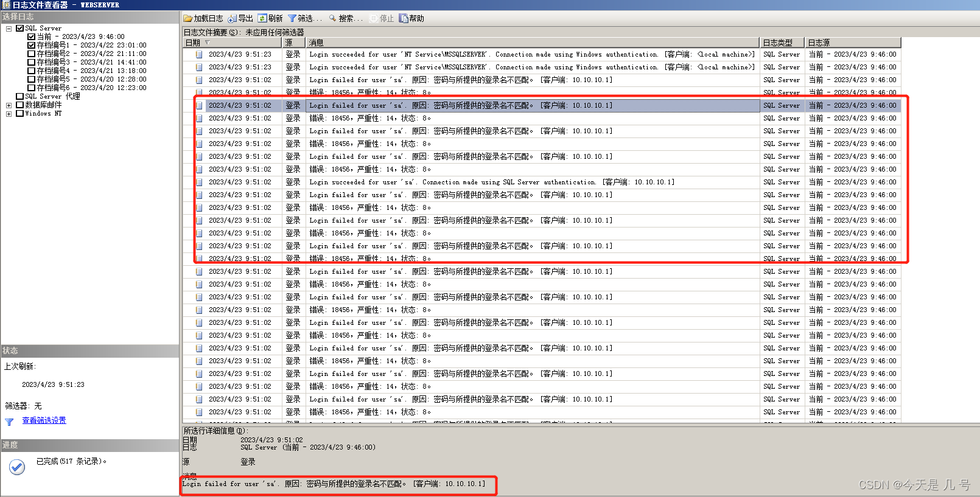The height and width of the screenshot is (497, 980).
Task: Click the funnel icon beside 查看筛选设置
Action: [x=9, y=422]
